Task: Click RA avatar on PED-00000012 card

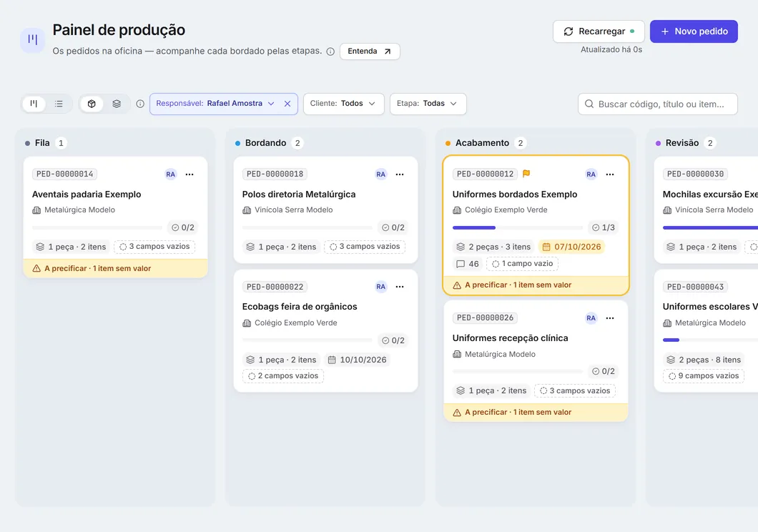Action: tap(591, 174)
